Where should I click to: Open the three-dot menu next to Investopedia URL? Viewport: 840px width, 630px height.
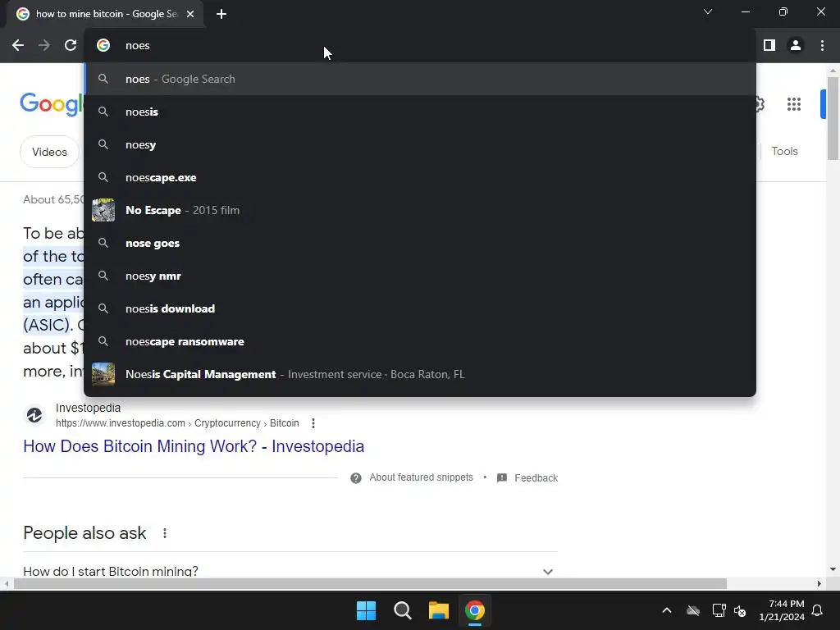pyautogui.click(x=313, y=423)
